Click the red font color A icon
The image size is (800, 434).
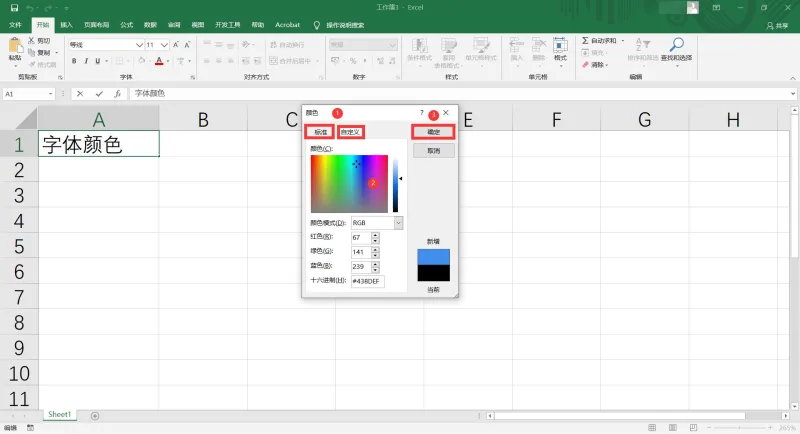pyautogui.click(x=159, y=61)
